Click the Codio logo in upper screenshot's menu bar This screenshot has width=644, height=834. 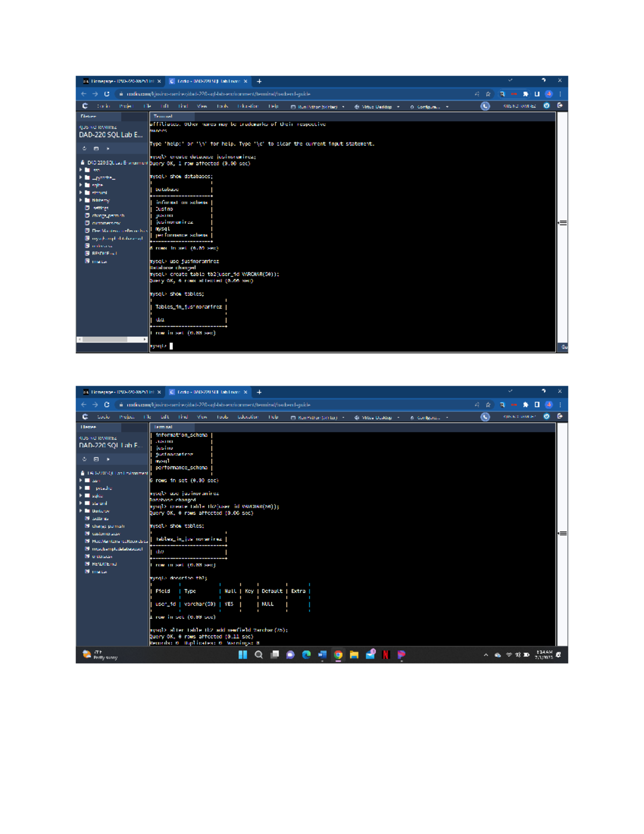(x=85, y=106)
